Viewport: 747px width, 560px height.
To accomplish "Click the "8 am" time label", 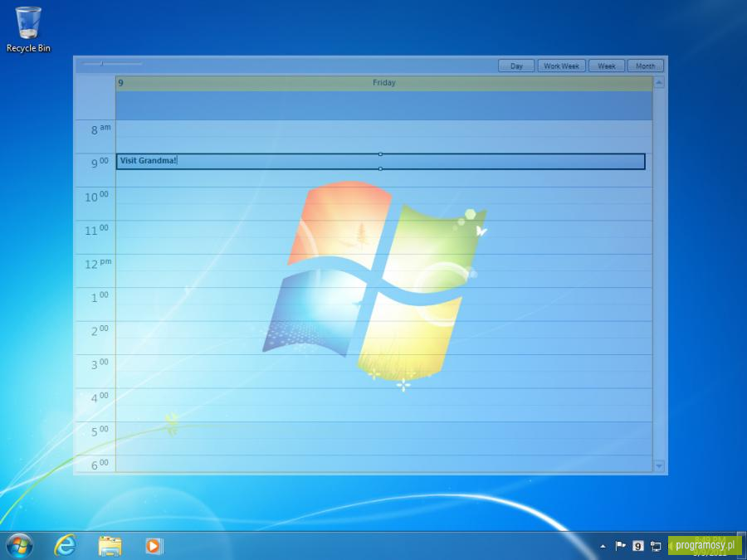I will tap(101, 129).
